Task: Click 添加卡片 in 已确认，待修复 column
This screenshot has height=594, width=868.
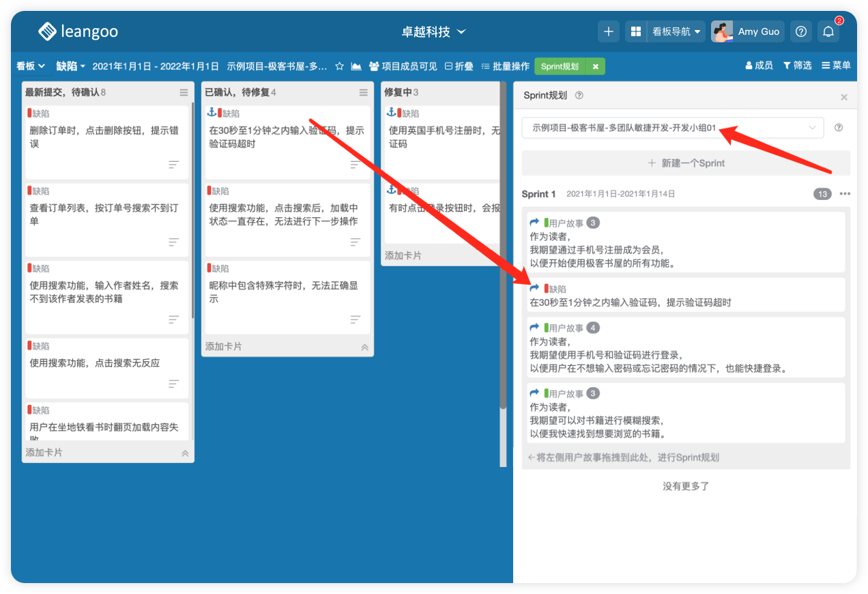Action: (x=224, y=347)
